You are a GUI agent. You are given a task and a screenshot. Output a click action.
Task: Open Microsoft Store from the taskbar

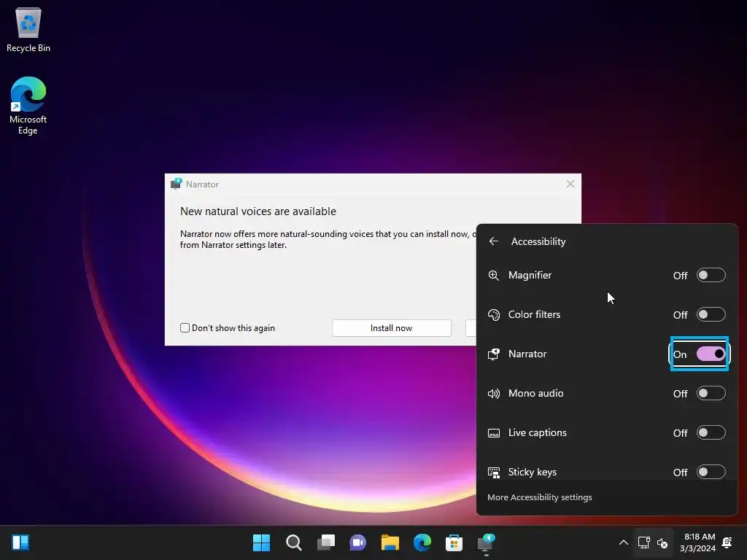point(454,542)
